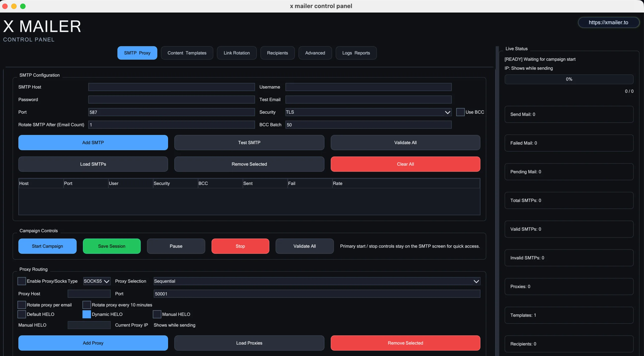
Task: Click the Rotate SMTP After email count field
Action: pos(171,125)
